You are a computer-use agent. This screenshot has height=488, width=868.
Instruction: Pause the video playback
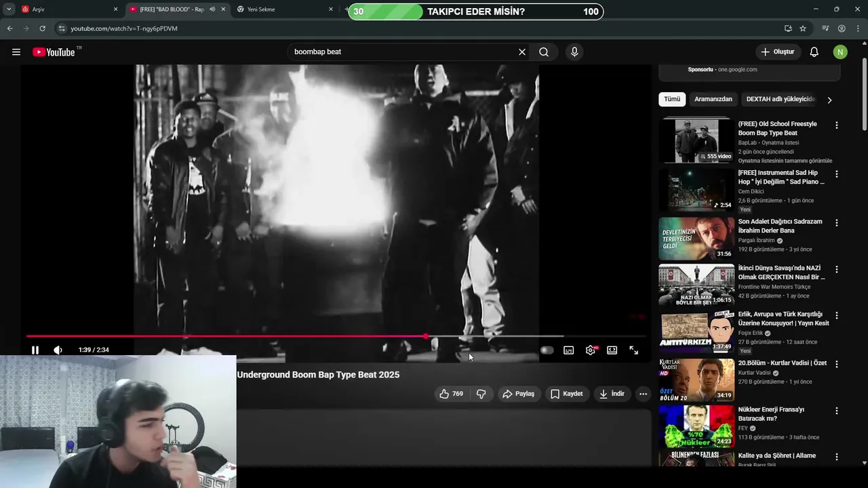coord(35,350)
